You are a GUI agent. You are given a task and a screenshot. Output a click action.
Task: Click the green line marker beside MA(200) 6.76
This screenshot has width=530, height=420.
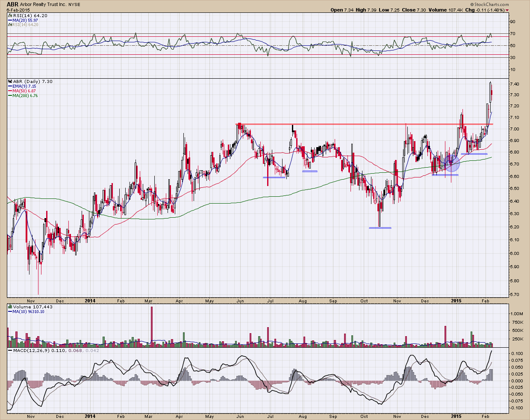pos(10,96)
